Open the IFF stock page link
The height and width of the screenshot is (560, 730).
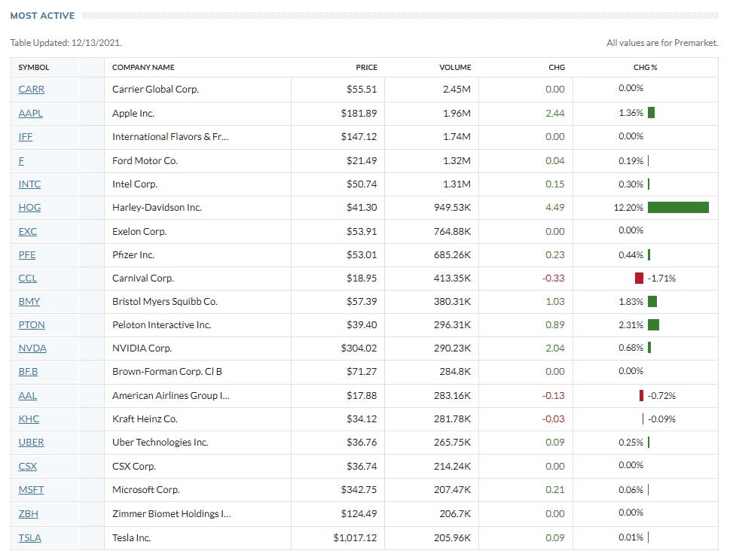coord(25,137)
